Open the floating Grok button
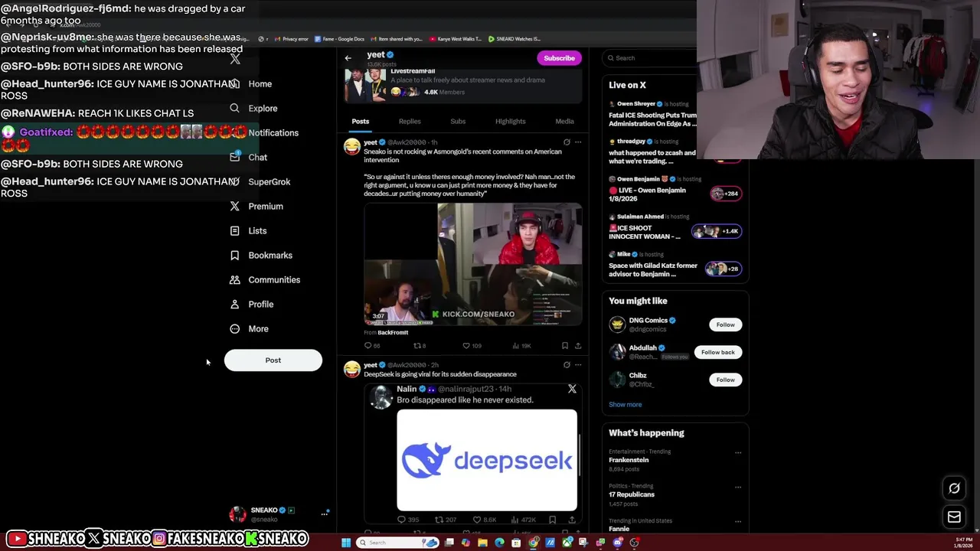 click(x=954, y=488)
